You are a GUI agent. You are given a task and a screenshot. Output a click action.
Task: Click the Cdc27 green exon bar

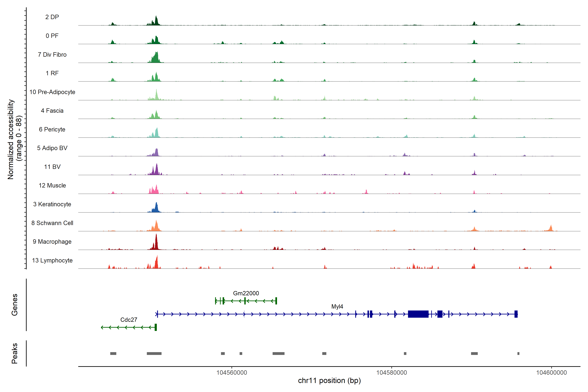pyautogui.click(x=155, y=327)
